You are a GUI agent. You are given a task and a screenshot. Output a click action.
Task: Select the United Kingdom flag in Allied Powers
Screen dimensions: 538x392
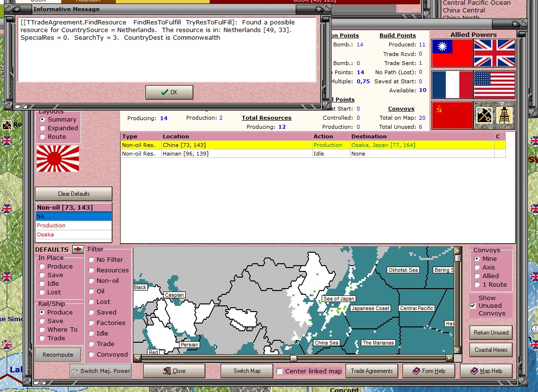494,53
